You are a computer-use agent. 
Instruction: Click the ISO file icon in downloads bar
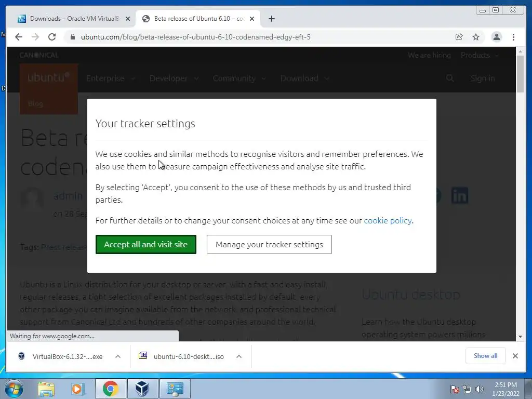pyautogui.click(x=143, y=355)
